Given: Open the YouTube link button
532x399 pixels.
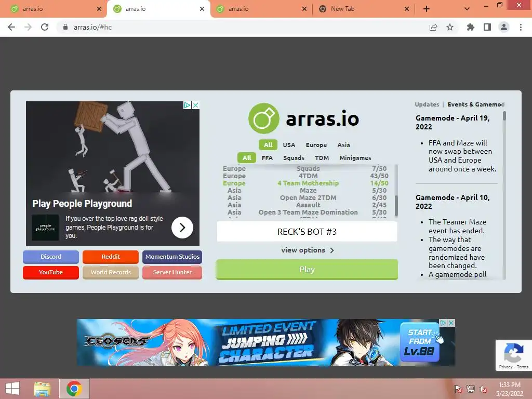Looking at the screenshot, I should pos(51,272).
